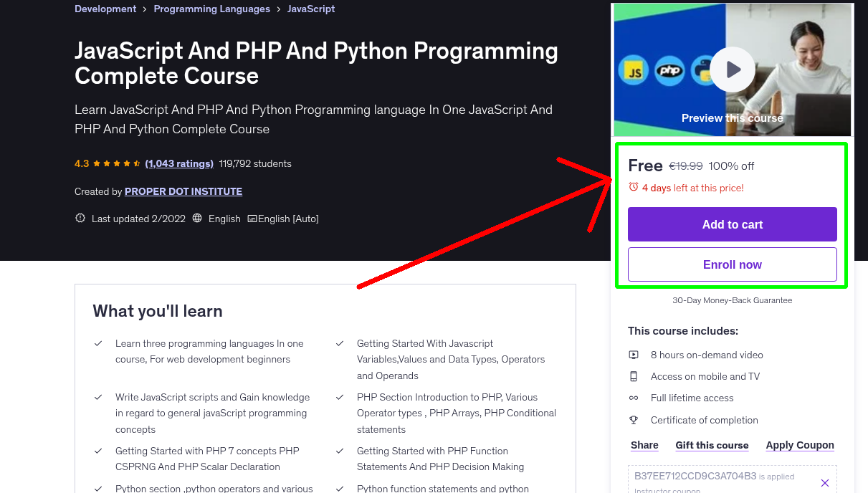The width and height of the screenshot is (868, 493).
Task: Click the on-demand video icon
Action: (634, 354)
